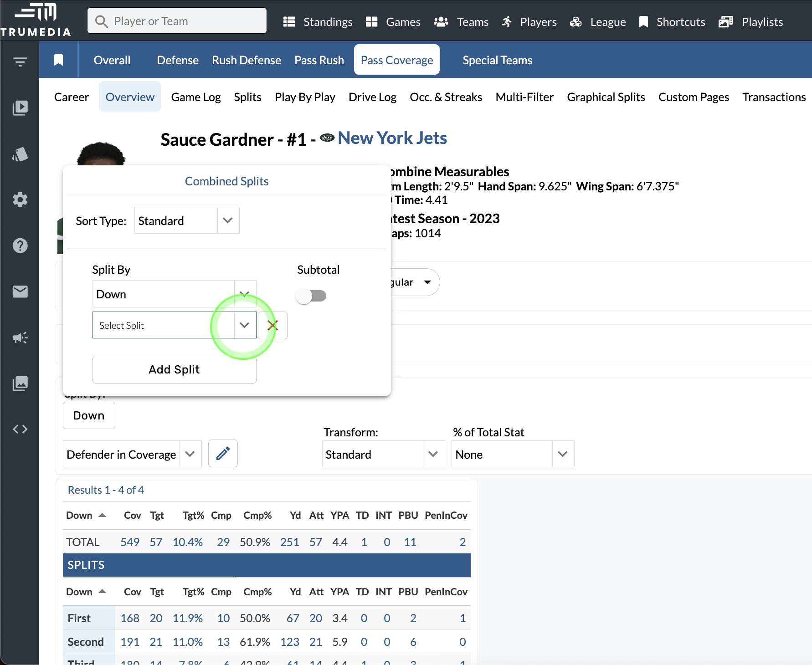Open the % of Total Stat dropdown

coord(562,454)
